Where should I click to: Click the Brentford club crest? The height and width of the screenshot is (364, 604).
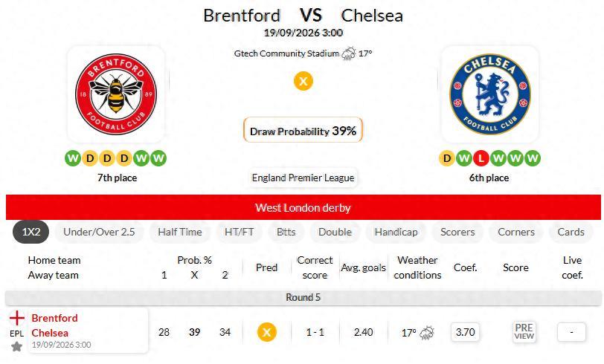[116, 94]
